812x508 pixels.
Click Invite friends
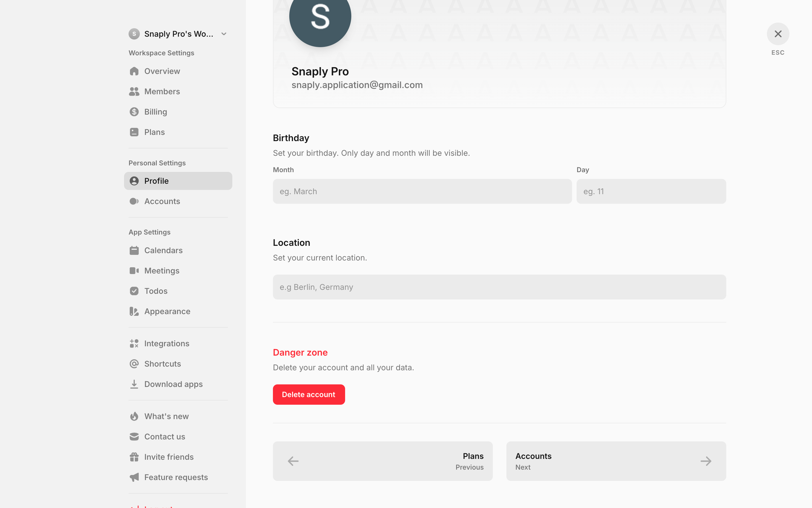pos(178,457)
